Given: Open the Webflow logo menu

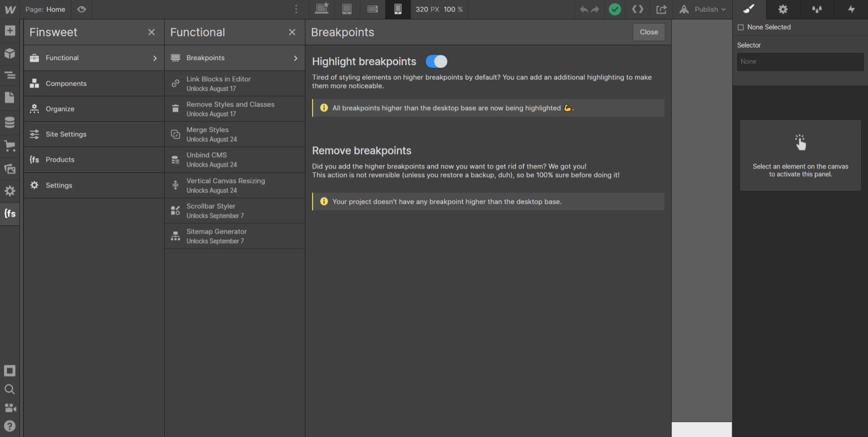Looking at the screenshot, I should tap(10, 9).
